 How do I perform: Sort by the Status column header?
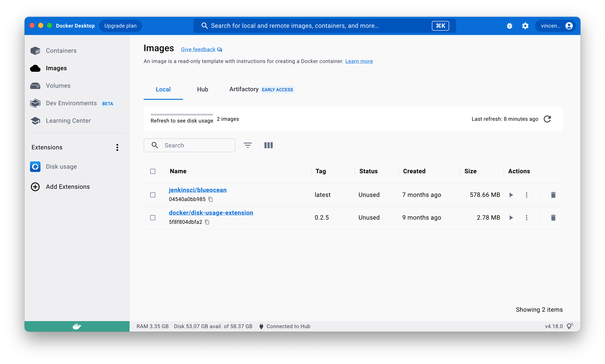coord(368,171)
